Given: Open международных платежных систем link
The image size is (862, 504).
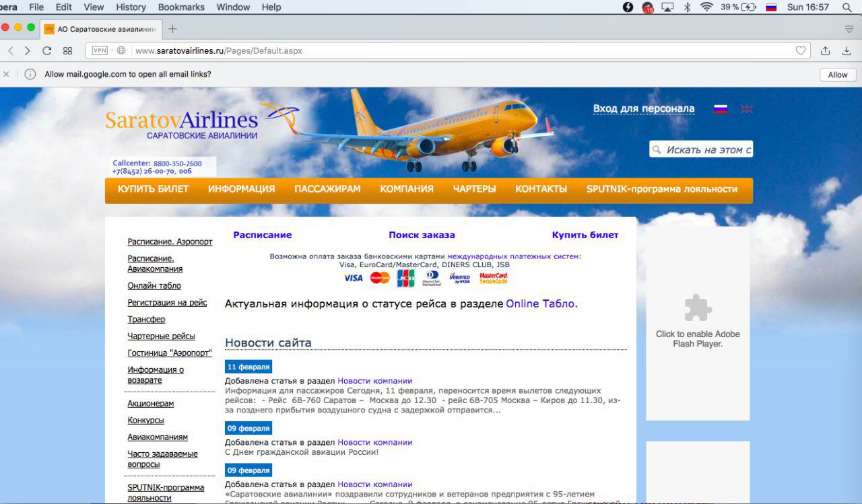Looking at the screenshot, I should tap(512, 256).
